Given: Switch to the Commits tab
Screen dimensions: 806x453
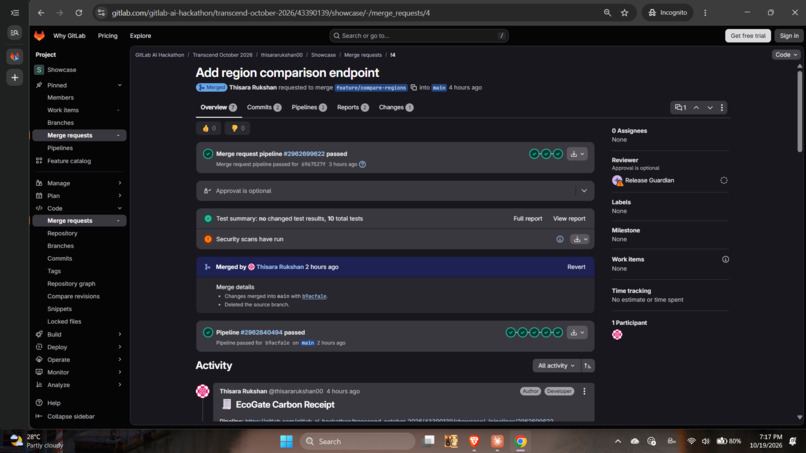Looking at the screenshot, I should coord(264,107).
